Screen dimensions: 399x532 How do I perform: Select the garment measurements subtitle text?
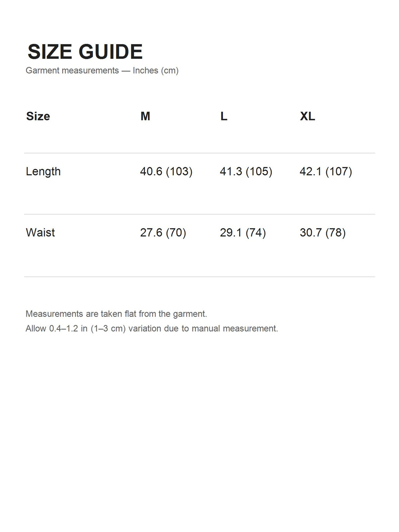pos(102,70)
